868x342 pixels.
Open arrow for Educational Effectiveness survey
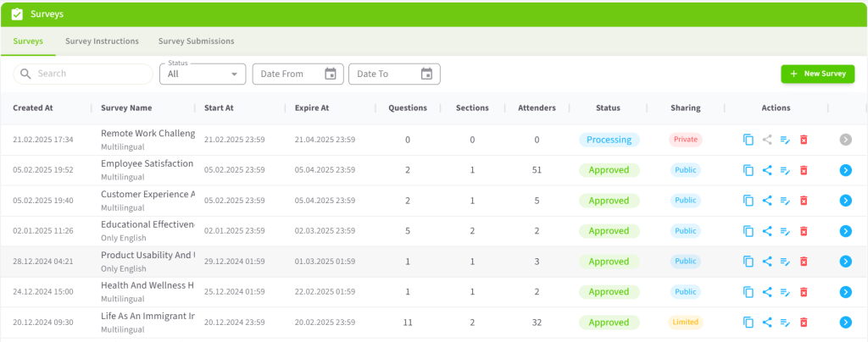845,231
